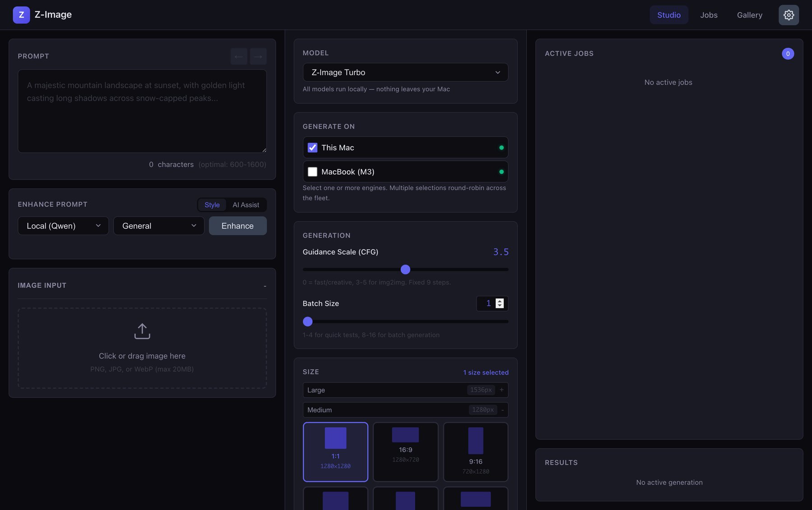This screenshot has width=812, height=510.
Task: Click the Z-Image app title text
Action: click(53, 14)
